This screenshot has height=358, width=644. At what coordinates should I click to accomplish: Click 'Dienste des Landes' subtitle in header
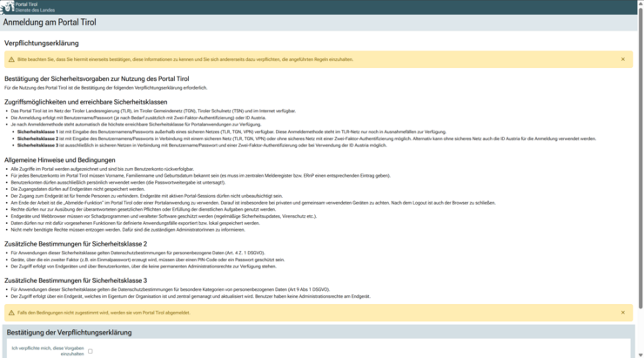coord(35,10)
